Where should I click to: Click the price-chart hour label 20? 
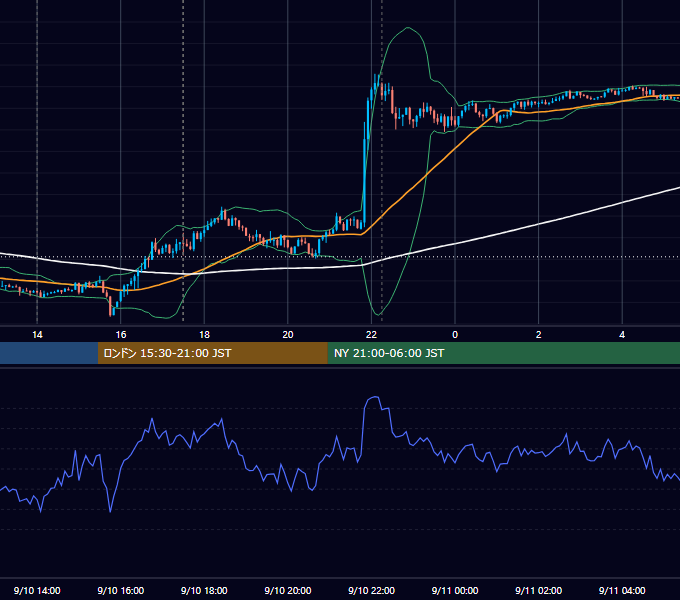[x=288, y=335]
